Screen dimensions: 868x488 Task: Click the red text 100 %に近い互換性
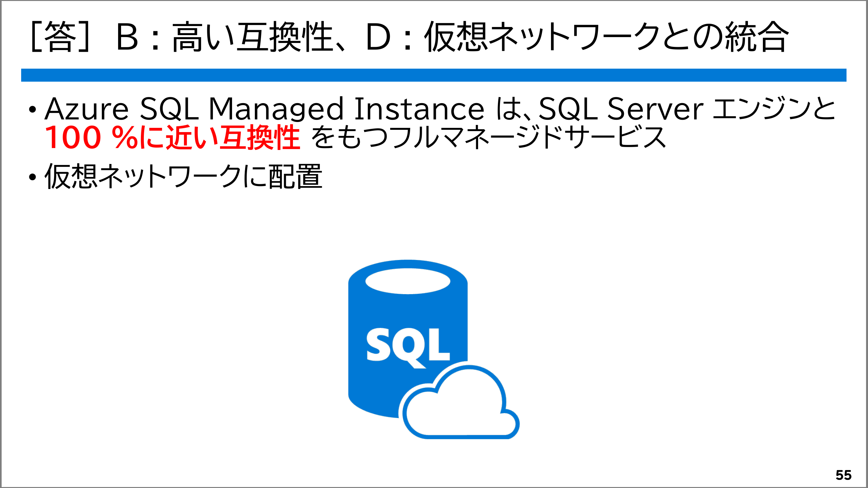[x=172, y=137]
